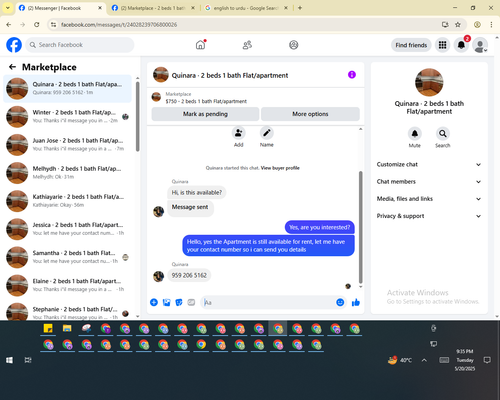This screenshot has height=400, width=500.
Task: Open File Explorer from the taskbar
Action: (x=67, y=329)
